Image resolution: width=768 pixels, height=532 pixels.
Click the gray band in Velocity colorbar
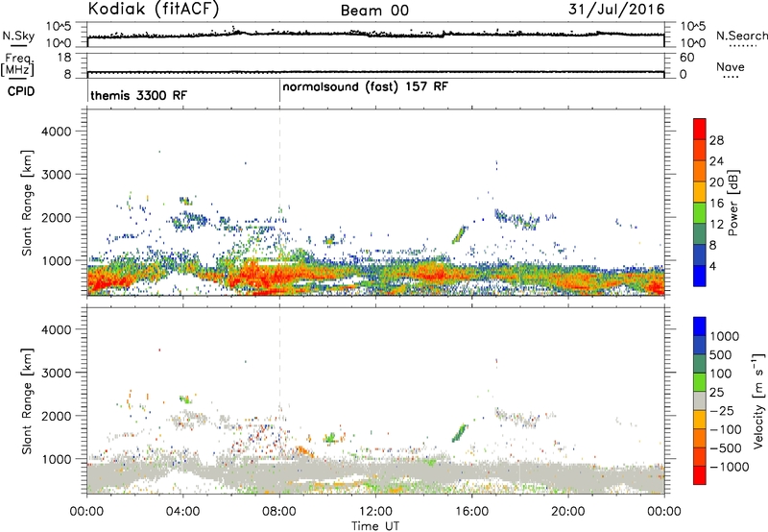coord(700,400)
